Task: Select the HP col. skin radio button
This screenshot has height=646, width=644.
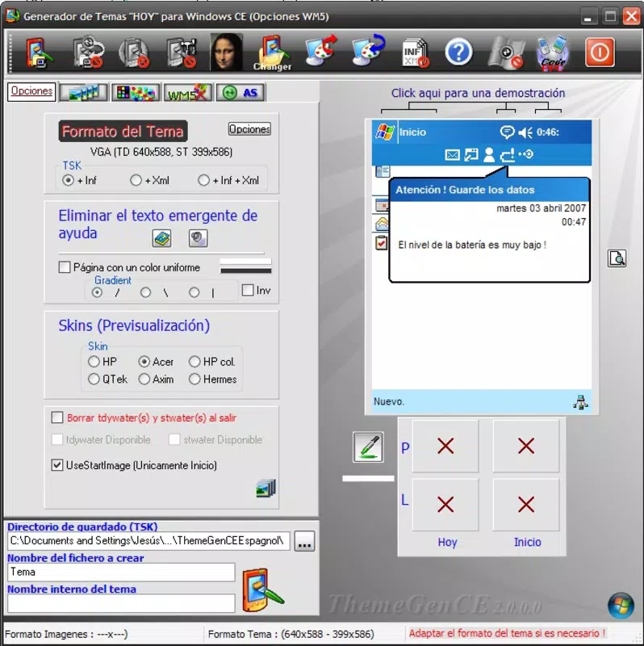Action: click(194, 362)
